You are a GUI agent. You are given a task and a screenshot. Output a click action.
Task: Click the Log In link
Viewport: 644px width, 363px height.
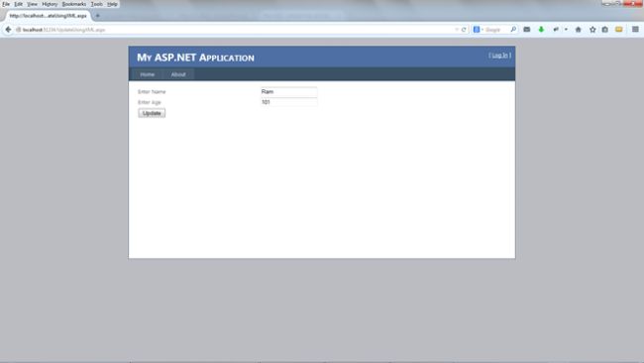pos(499,56)
